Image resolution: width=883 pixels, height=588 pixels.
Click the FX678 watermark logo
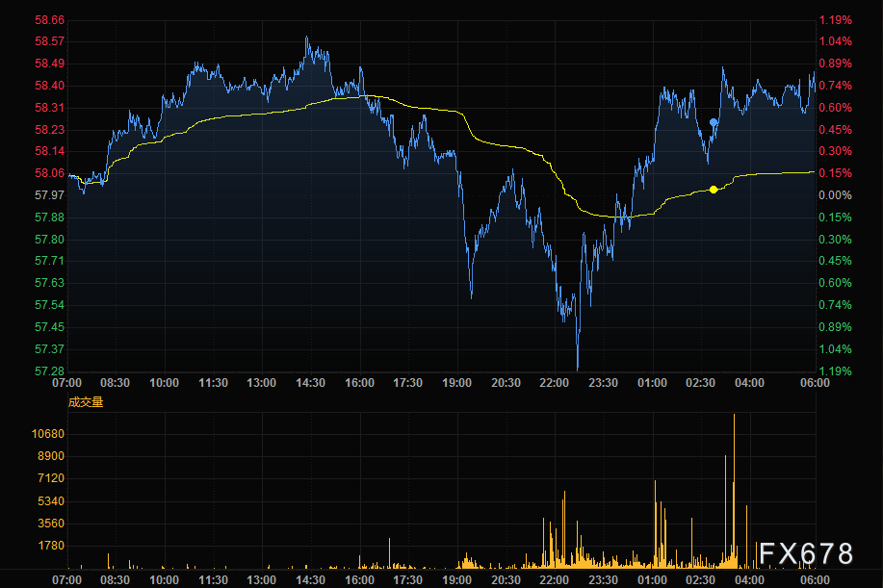point(805,553)
